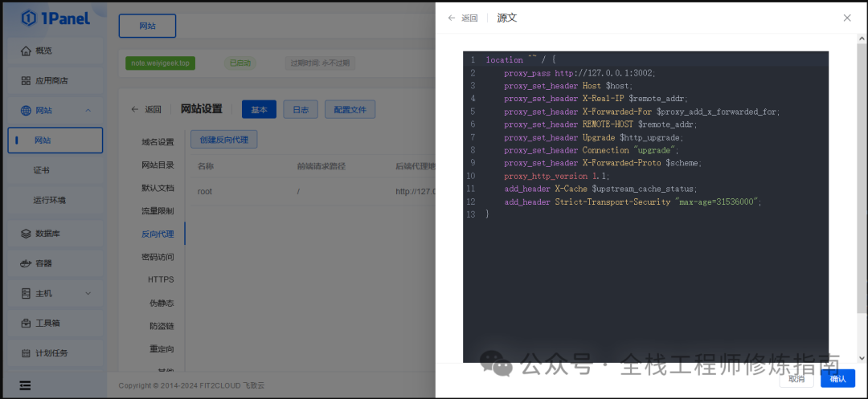The width and height of the screenshot is (868, 399).
Task: Click the 1Panel logo
Action: point(55,18)
